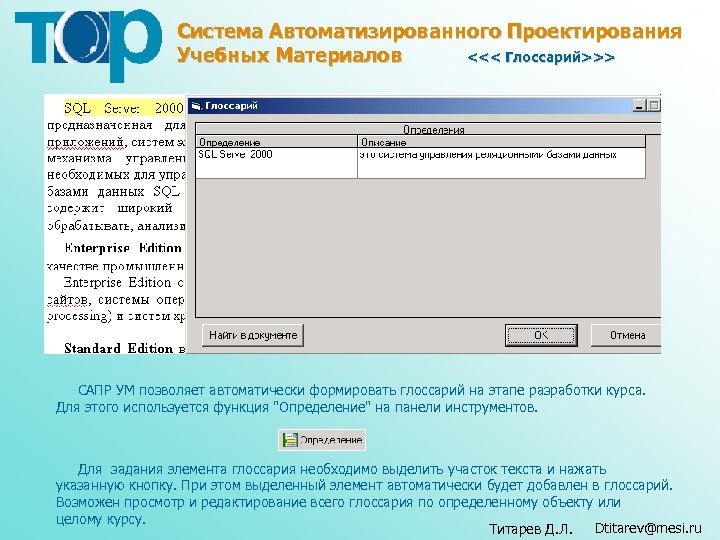Click the Глоссарий title bar icon
The width and height of the screenshot is (720, 540).
pyautogui.click(x=197, y=106)
